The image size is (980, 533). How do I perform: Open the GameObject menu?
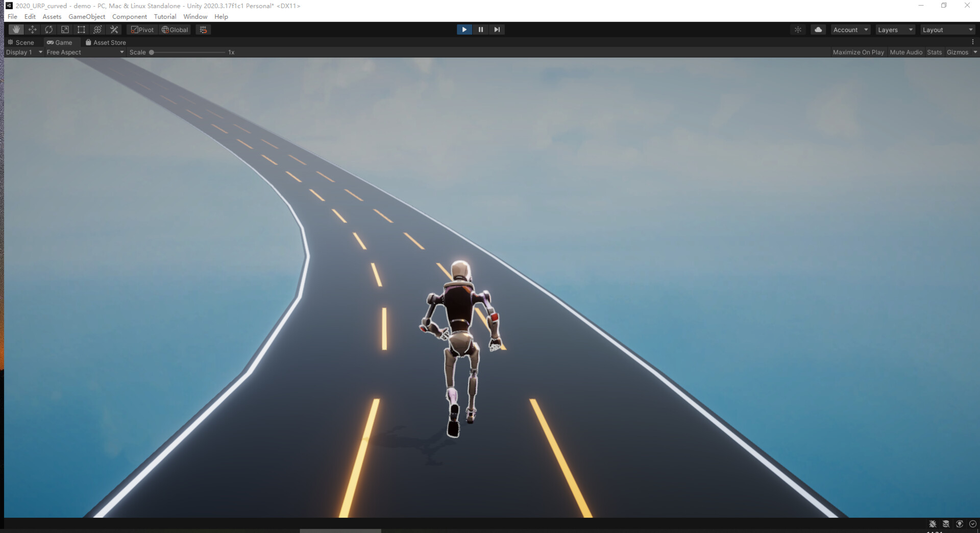pyautogui.click(x=87, y=16)
